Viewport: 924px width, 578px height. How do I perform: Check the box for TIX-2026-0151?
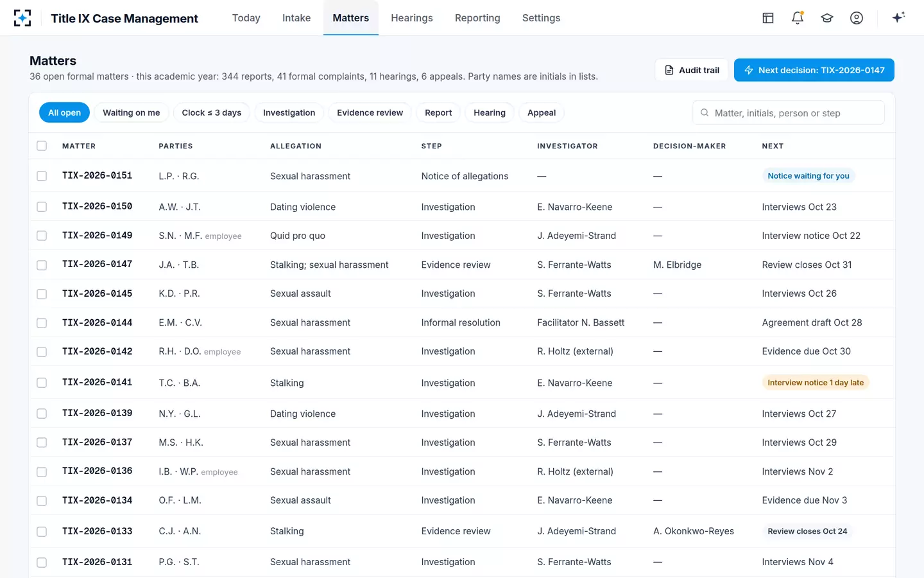[42, 176]
